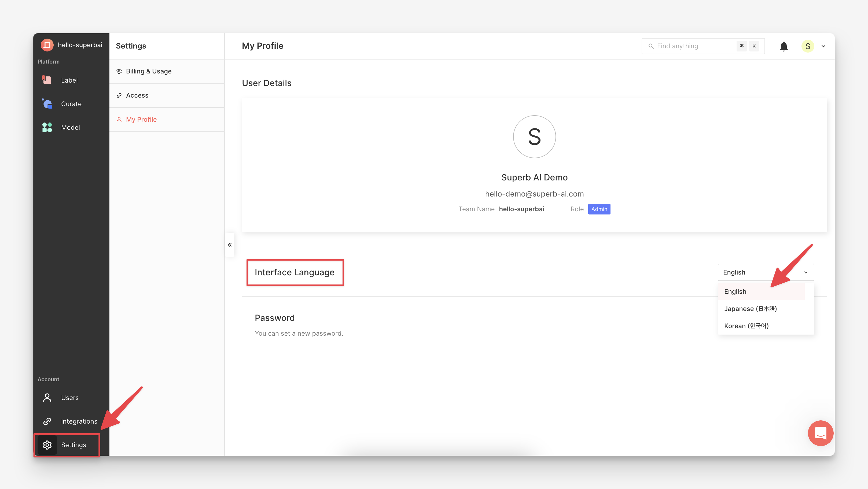Open the Interface Language dropdown
The width and height of the screenshot is (868, 489).
pyautogui.click(x=766, y=272)
